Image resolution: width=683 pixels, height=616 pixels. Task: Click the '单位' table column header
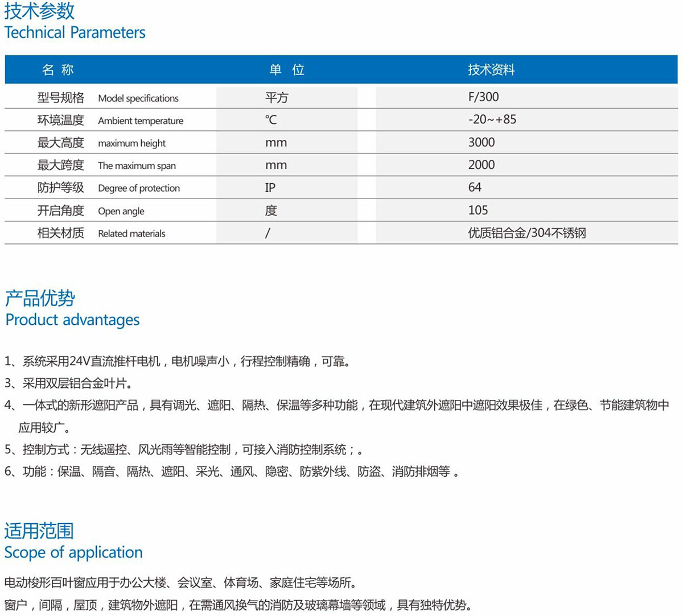(x=286, y=70)
